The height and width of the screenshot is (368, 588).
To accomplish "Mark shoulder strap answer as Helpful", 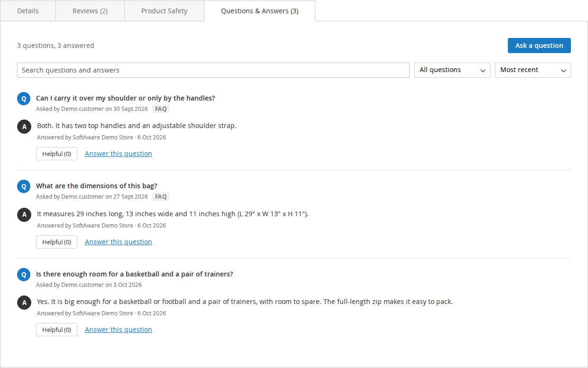I will [x=56, y=154].
